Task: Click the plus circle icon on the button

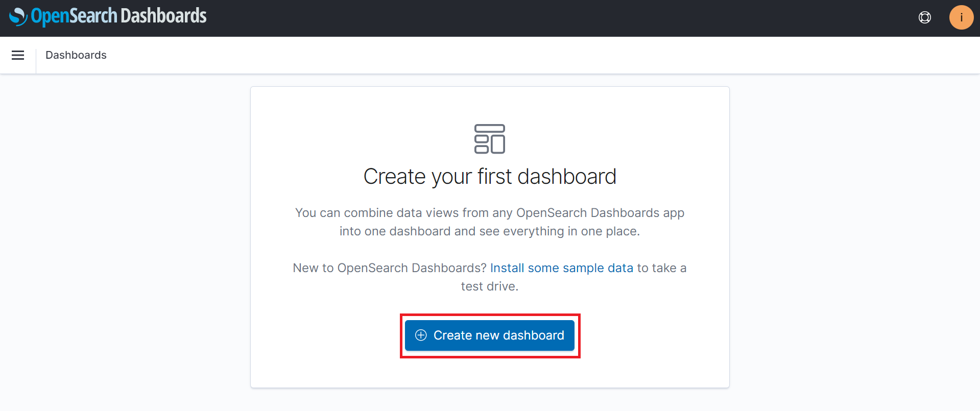Action: pyautogui.click(x=421, y=335)
